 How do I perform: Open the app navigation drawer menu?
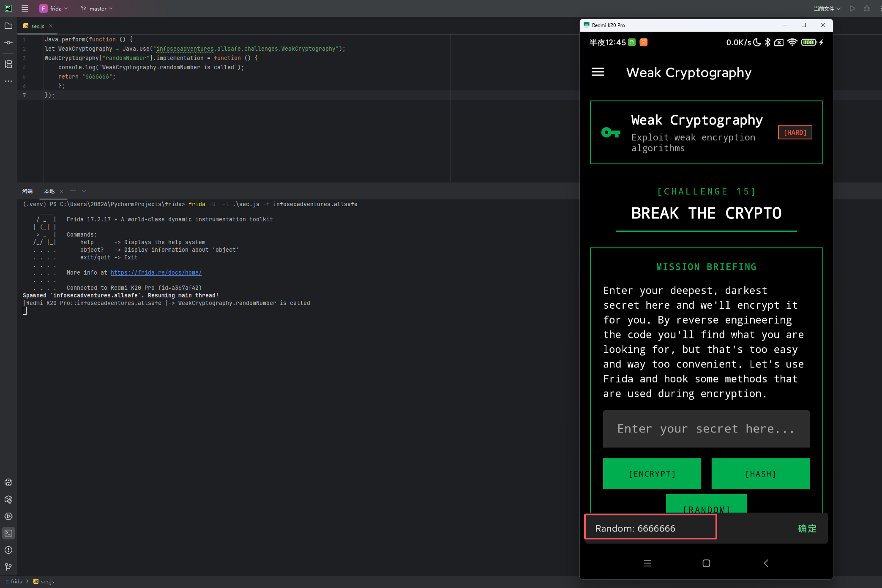point(598,72)
